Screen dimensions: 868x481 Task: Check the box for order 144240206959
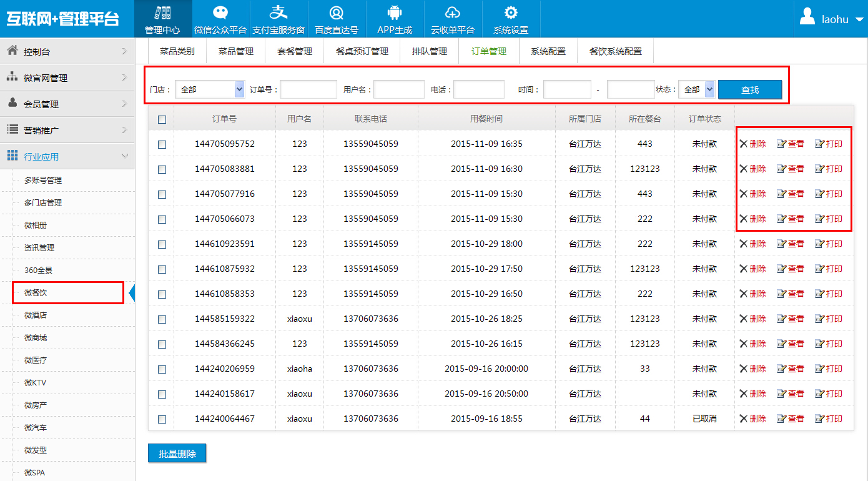(162, 369)
